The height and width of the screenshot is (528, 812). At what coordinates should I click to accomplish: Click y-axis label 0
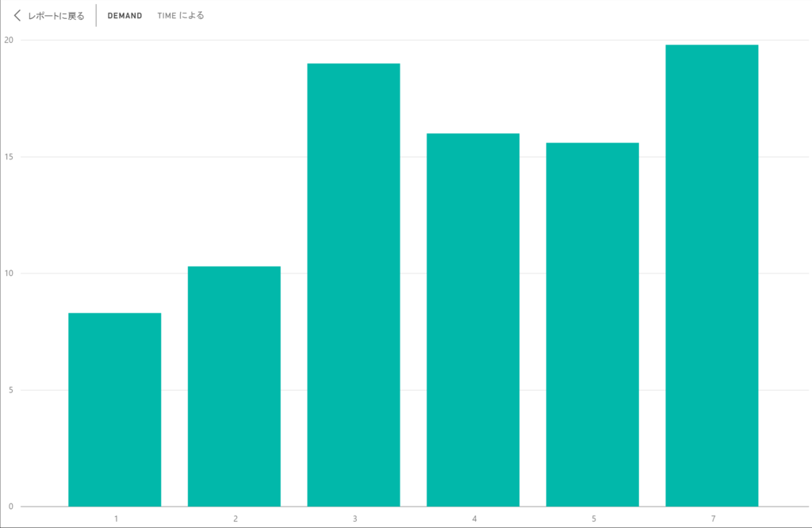(x=11, y=507)
